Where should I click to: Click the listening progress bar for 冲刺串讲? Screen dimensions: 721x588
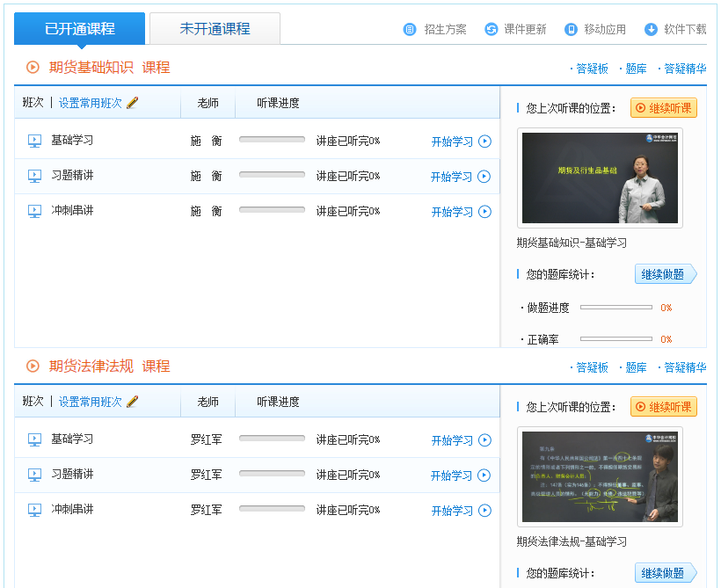(271, 211)
